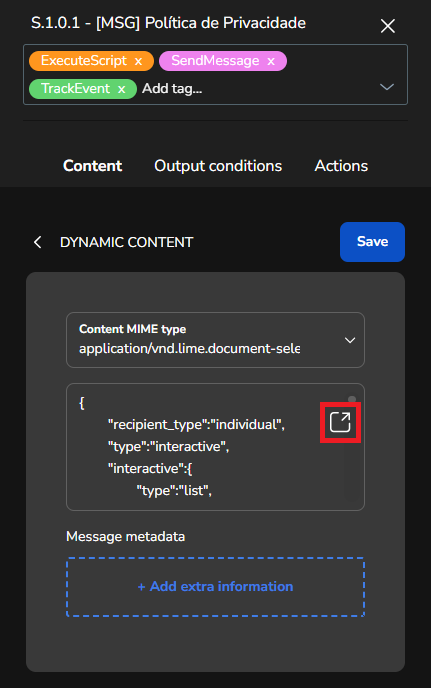Expand the tags dropdown chevron

[387, 87]
